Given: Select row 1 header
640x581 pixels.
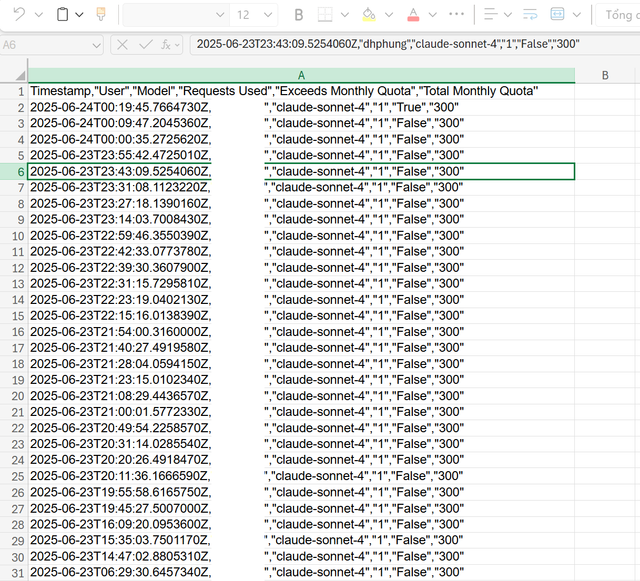Looking at the screenshot, I should [x=13, y=91].
